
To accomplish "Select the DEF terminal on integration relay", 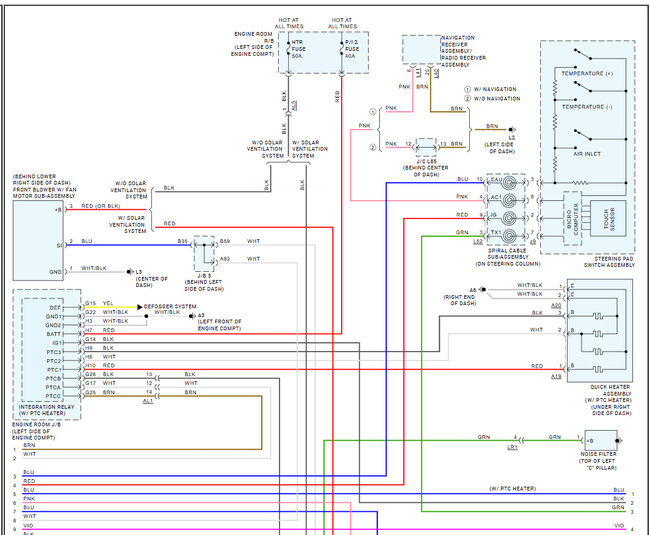I will (55, 307).
